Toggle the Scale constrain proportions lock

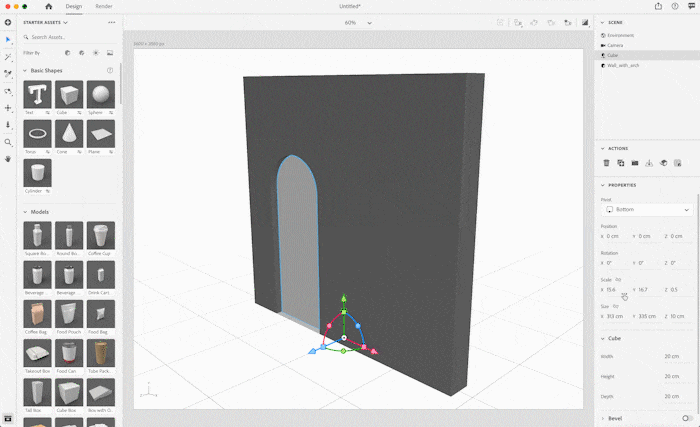(x=618, y=279)
